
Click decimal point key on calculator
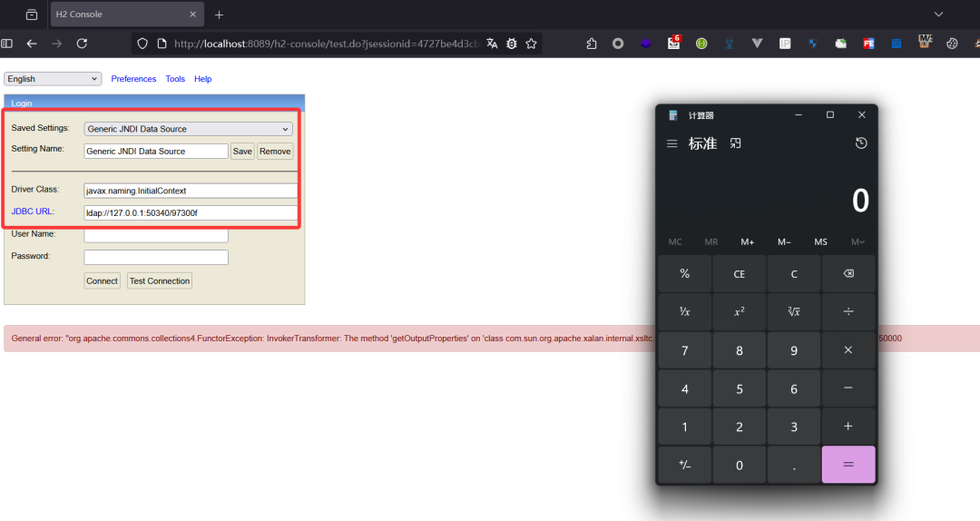coord(794,465)
